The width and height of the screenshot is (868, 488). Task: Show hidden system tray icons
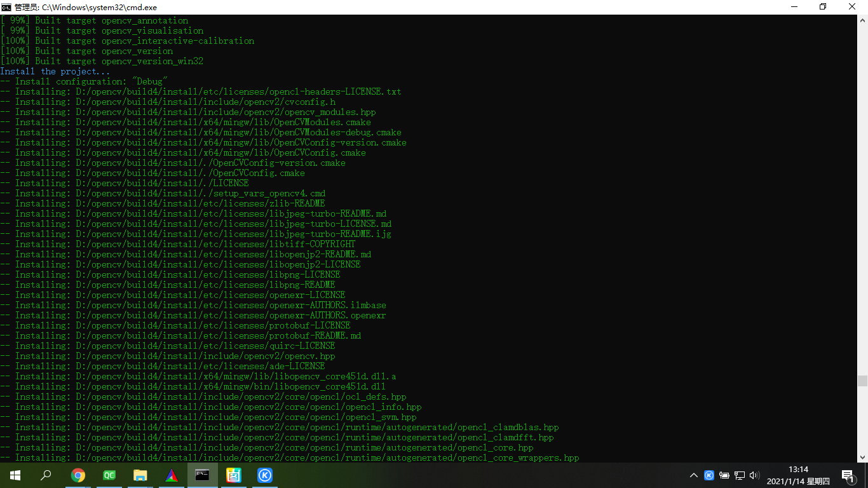tap(694, 475)
